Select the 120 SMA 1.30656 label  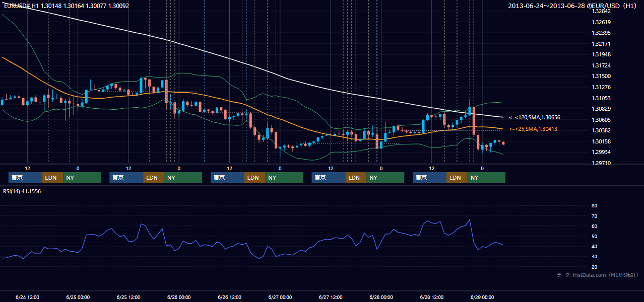click(x=535, y=117)
